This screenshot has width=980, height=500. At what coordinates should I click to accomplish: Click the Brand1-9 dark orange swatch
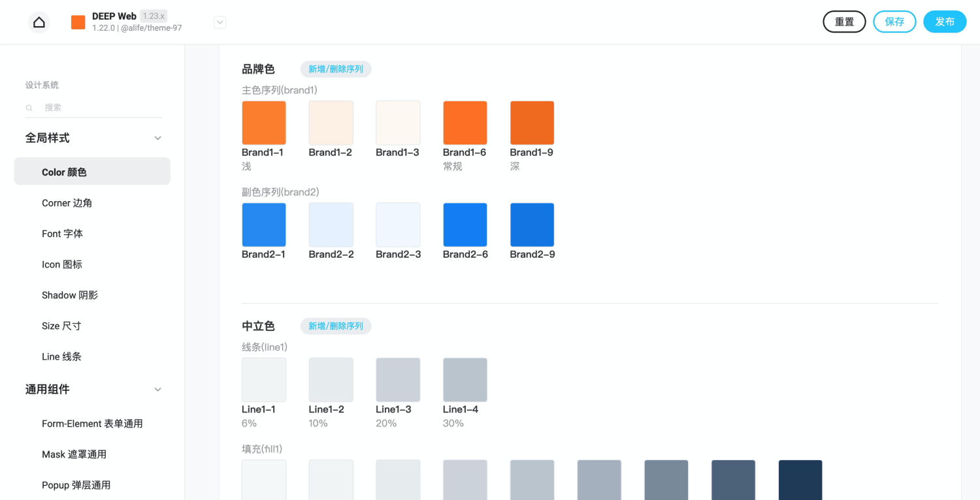click(532, 123)
